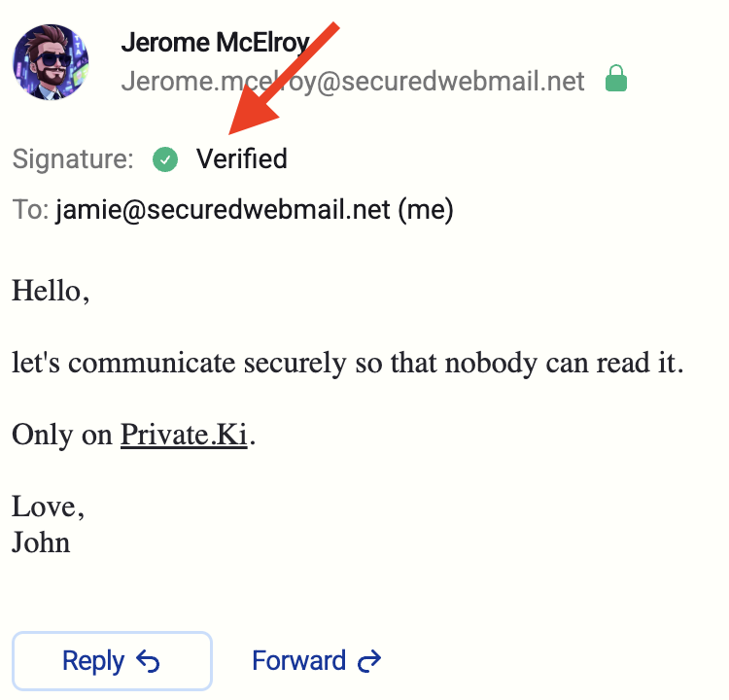The image size is (729, 700).
Task: Click the Verified signature status text
Action: (242, 158)
